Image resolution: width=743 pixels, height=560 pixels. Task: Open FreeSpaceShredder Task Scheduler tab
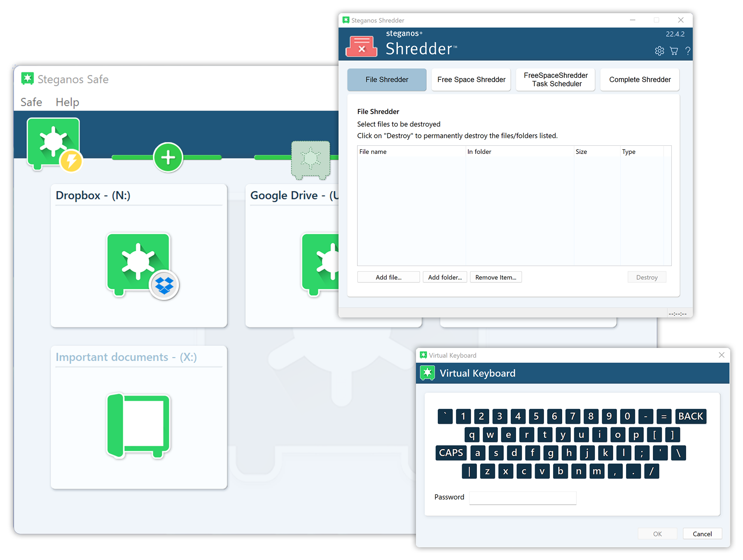pos(556,79)
